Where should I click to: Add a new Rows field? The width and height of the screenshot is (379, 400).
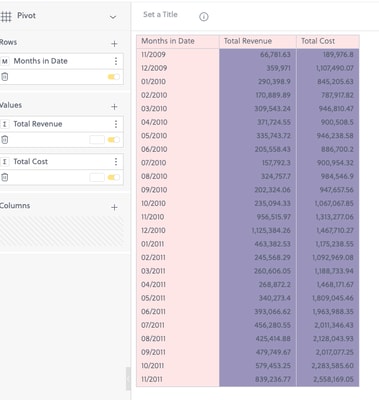(114, 44)
